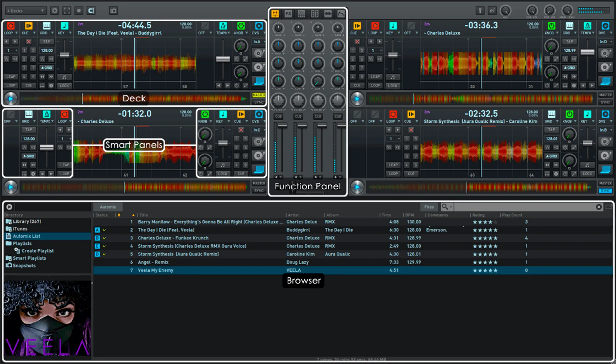Open the search options dropdown arrow
616x364 pixels.
pyautogui.click(x=451, y=207)
